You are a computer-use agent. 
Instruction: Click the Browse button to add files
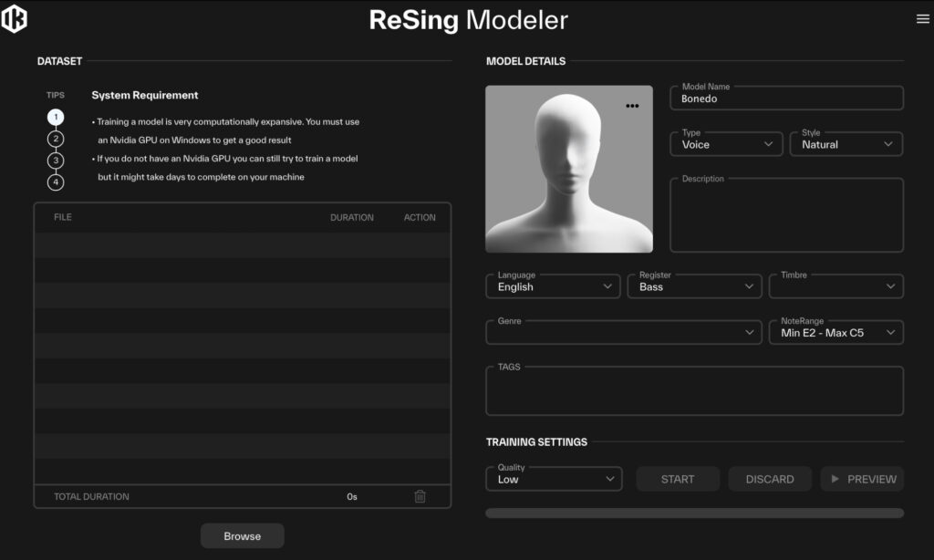[242, 535]
